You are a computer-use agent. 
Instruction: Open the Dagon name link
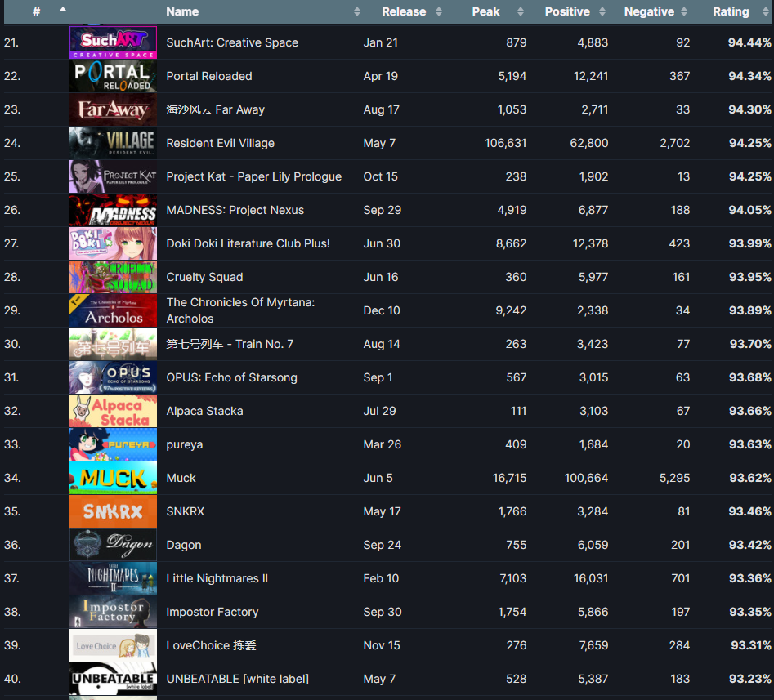[184, 546]
